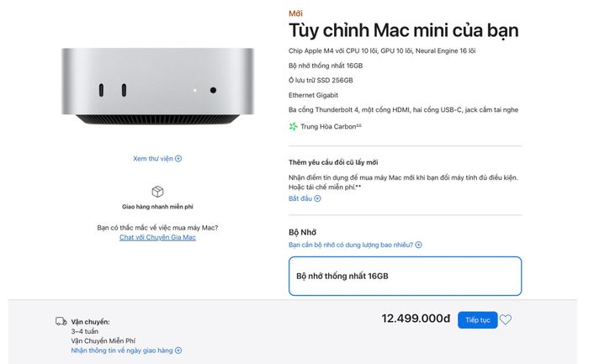The height and width of the screenshot is (364, 589).
Task: Select the Bộ nhớ thống nhất 16GB option
Action: (x=405, y=276)
